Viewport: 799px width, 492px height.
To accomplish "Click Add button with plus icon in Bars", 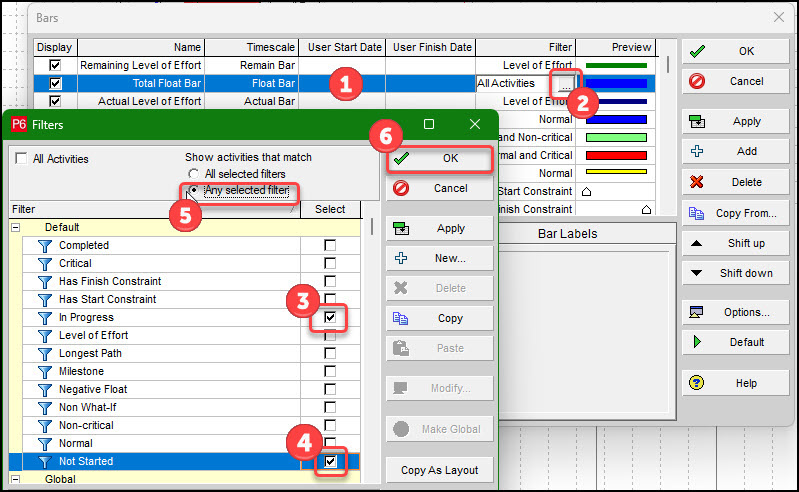I will [x=734, y=152].
